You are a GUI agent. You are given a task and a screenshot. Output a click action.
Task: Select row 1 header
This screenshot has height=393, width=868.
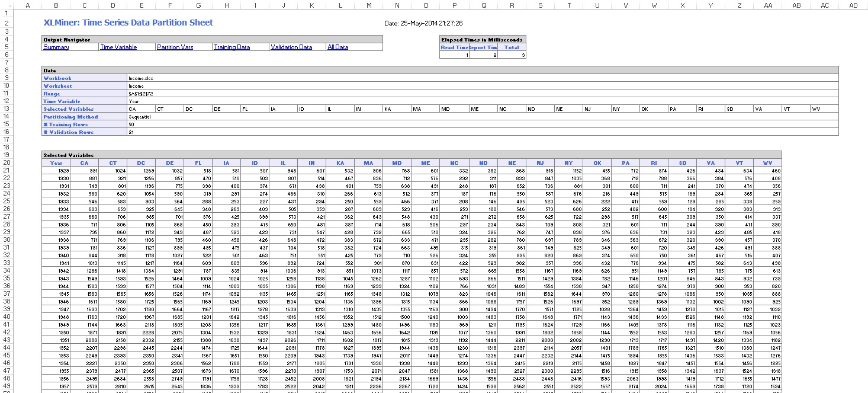(x=7, y=12)
